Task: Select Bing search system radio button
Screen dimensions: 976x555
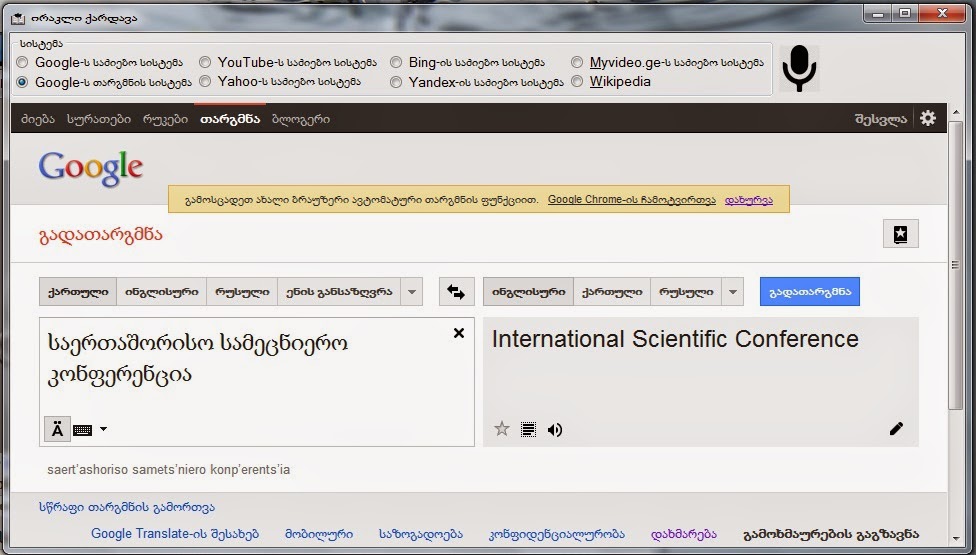Action: pos(396,62)
